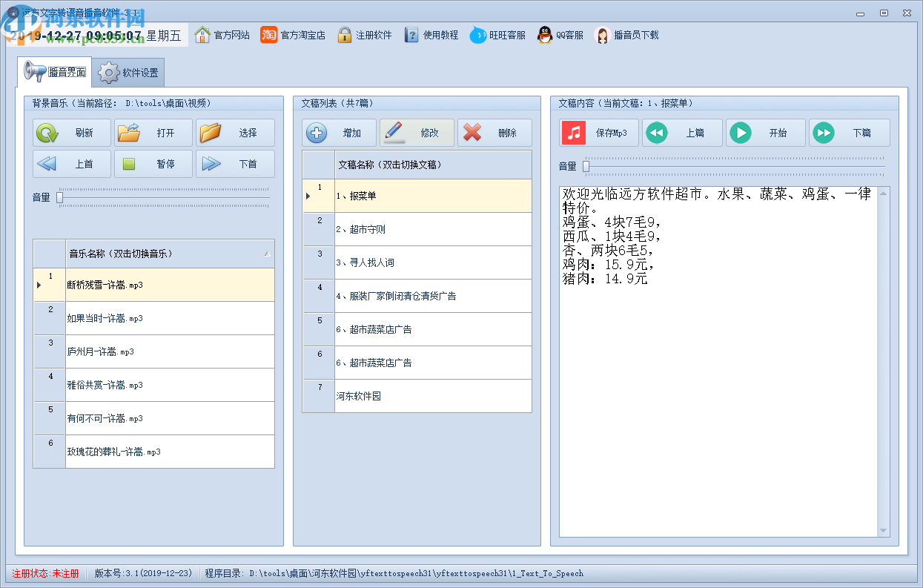Click script content scrollbar down arrow

(x=883, y=531)
